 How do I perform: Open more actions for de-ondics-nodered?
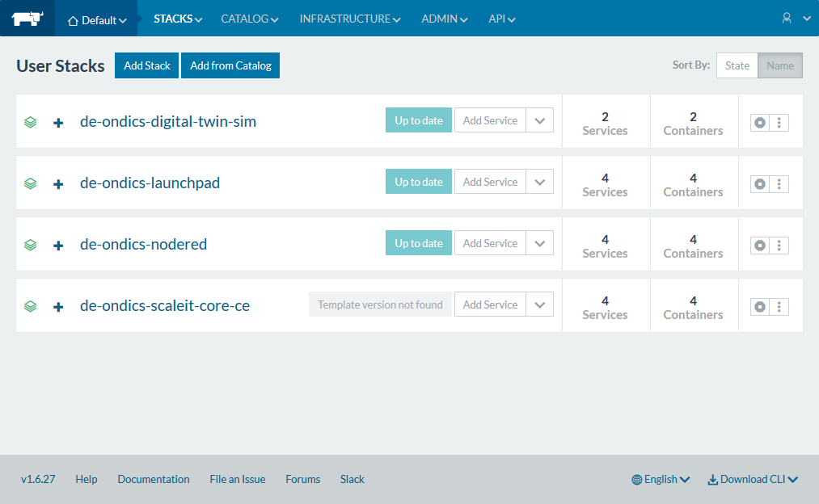click(779, 246)
